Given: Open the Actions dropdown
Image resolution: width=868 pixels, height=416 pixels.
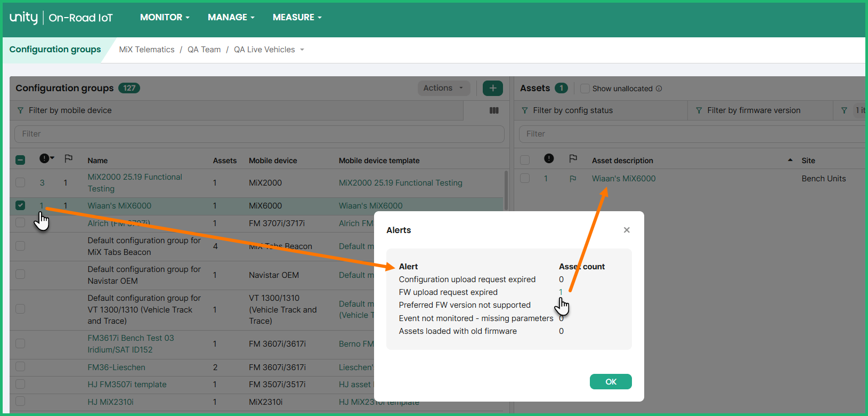Looking at the screenshot, I should coord(443,88).
